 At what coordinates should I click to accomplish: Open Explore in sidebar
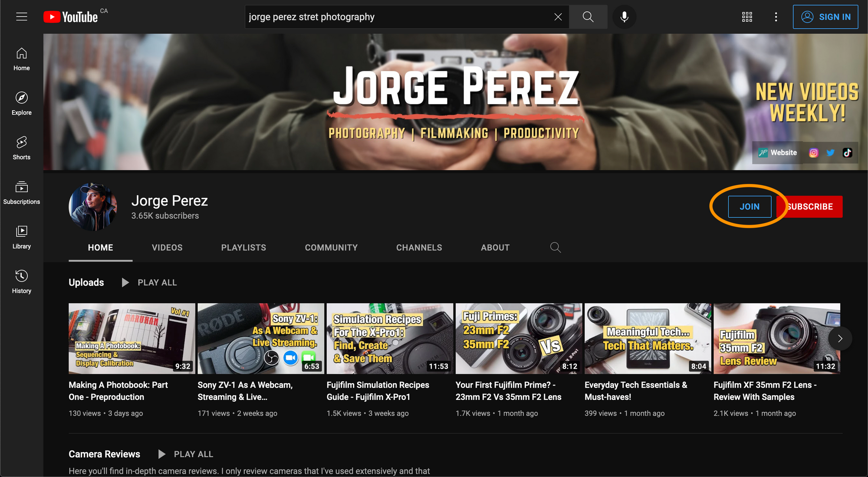tap(22, 104)
